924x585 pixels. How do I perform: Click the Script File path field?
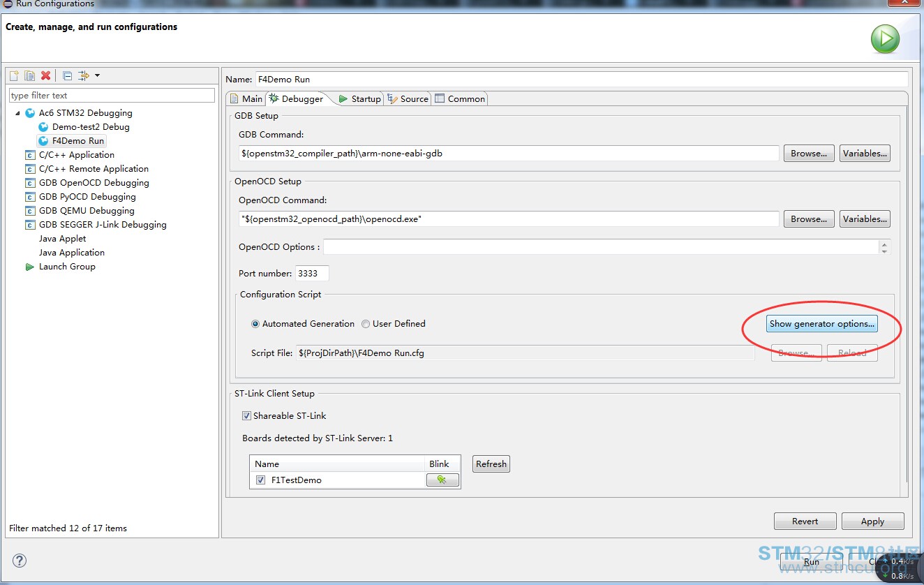(525, 353)
